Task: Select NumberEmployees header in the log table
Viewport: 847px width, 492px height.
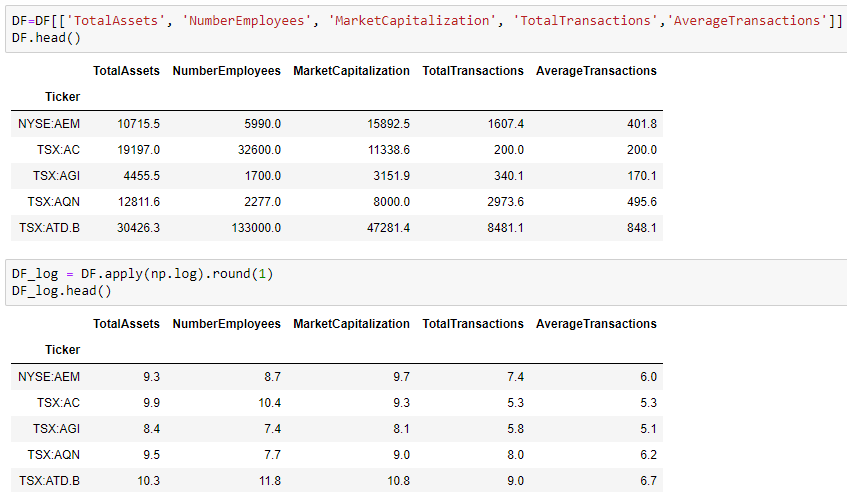Action: pos(226,324)
